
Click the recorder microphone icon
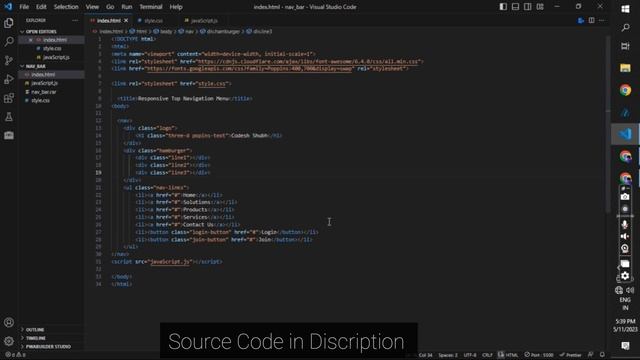624,224
